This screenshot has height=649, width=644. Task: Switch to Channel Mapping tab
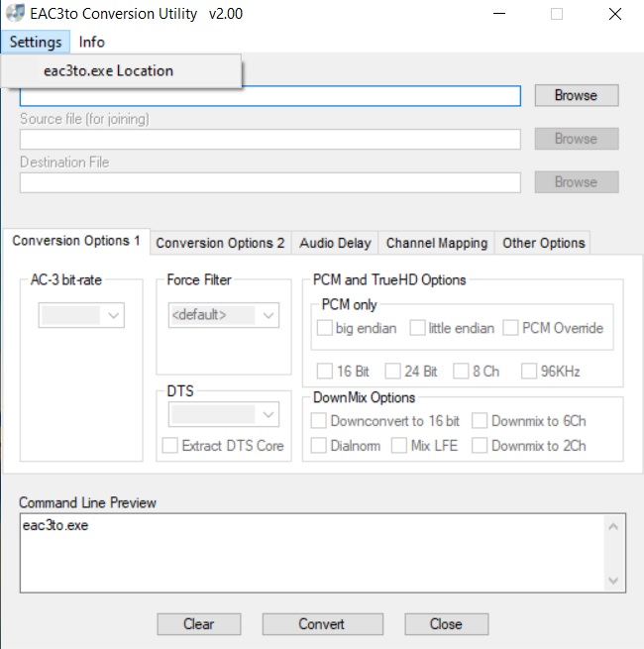tap(437, 243)
